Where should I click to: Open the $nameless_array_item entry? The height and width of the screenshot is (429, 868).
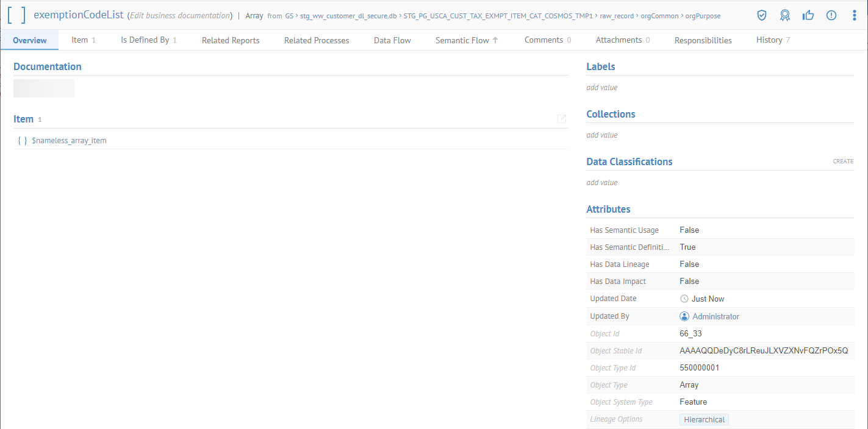coord(69,141)
